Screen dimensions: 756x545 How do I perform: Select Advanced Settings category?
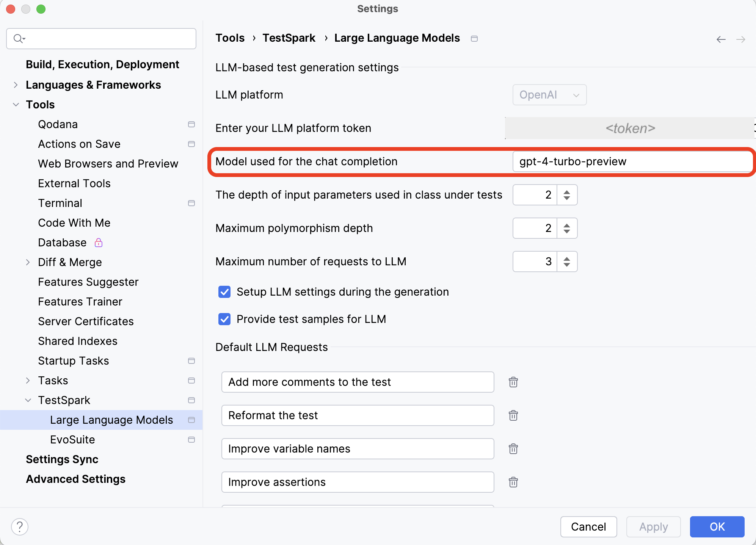coord(76,479)
